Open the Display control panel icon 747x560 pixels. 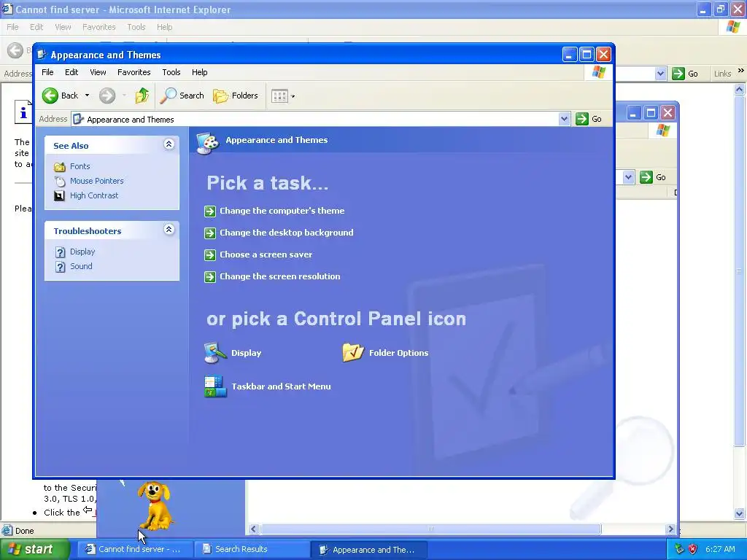[215, 353]
